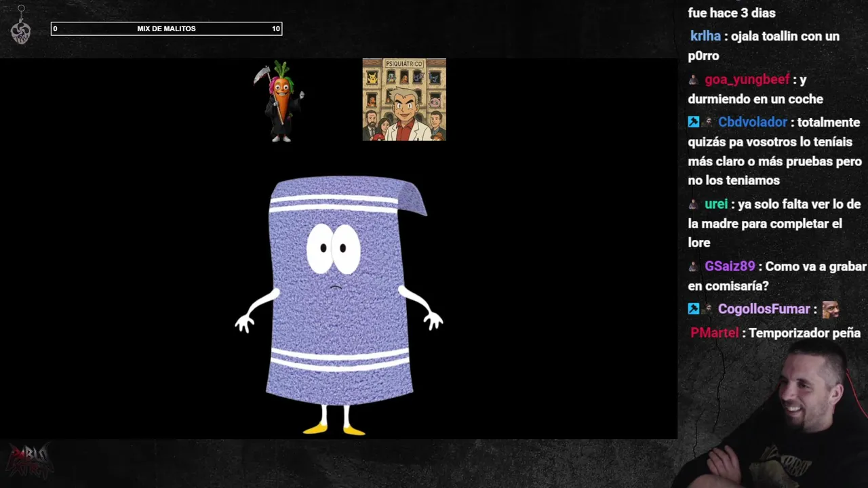868x488 pixels.
Task: Click the '10' at the progress bar end
Action: 276,28
